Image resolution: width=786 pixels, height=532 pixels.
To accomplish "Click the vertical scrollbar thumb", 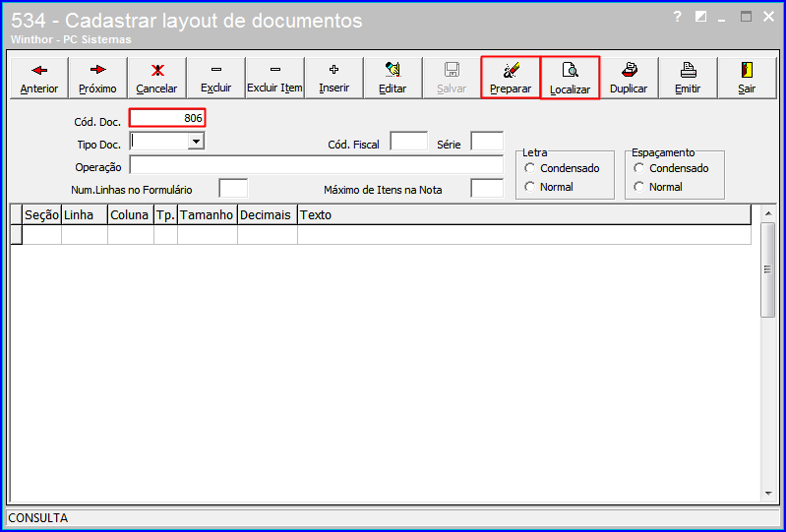I will click(768, 269).
